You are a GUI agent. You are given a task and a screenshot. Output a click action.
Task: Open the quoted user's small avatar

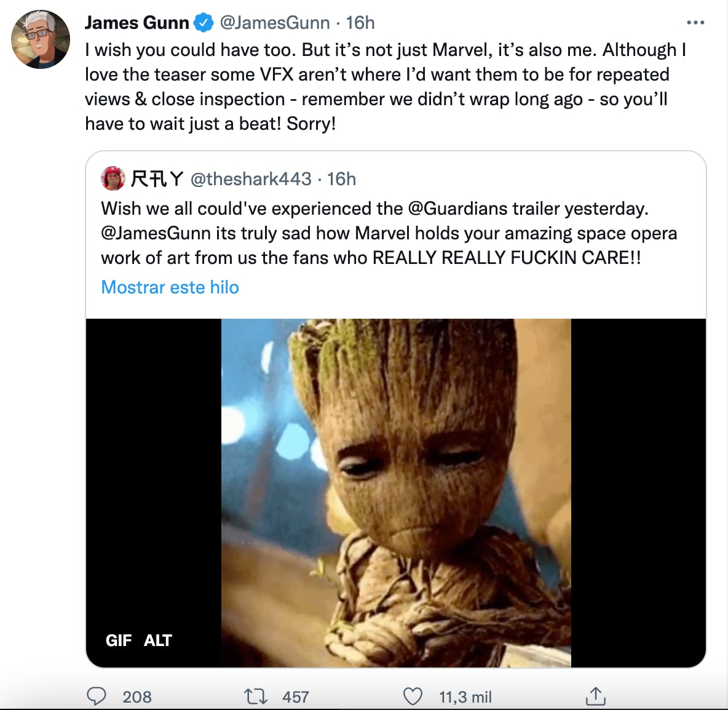point(113,178)
